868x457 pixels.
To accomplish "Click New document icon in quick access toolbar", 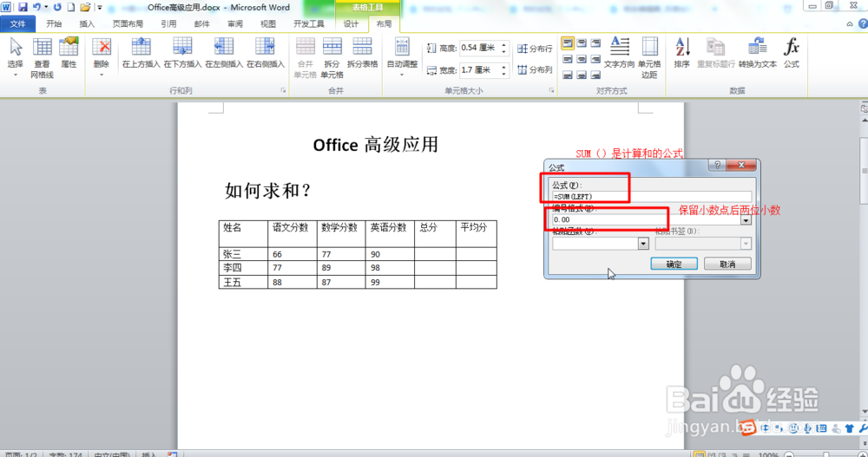I will (x=71, y=7).
